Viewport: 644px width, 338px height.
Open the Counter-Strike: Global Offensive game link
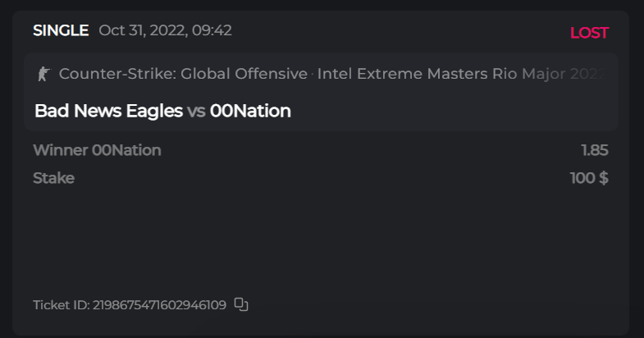pos(183,74)
